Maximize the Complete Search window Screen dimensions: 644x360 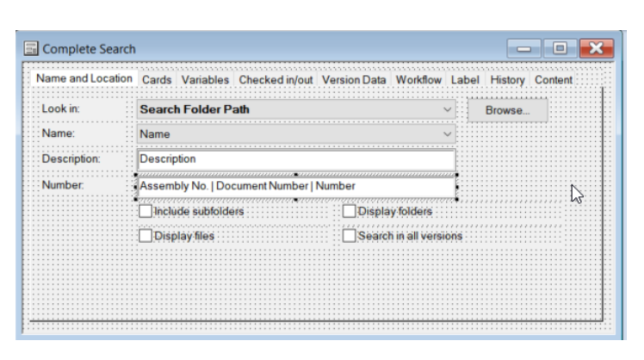point(560,48)
